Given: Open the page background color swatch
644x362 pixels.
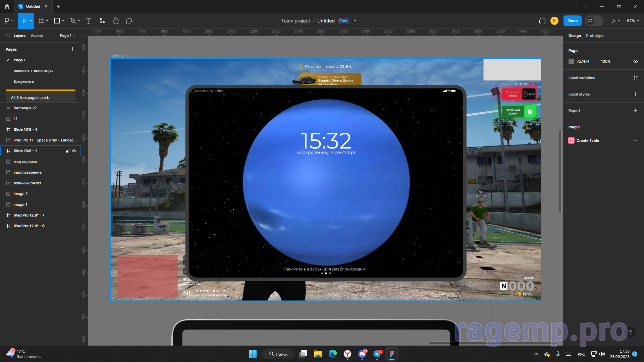Looking at the screenshot, I should point(571,61).
